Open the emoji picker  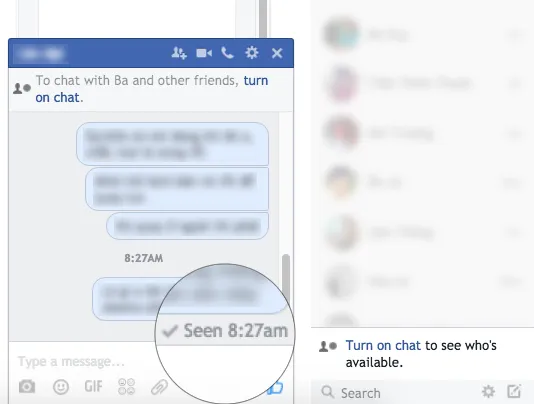[61, 387]
